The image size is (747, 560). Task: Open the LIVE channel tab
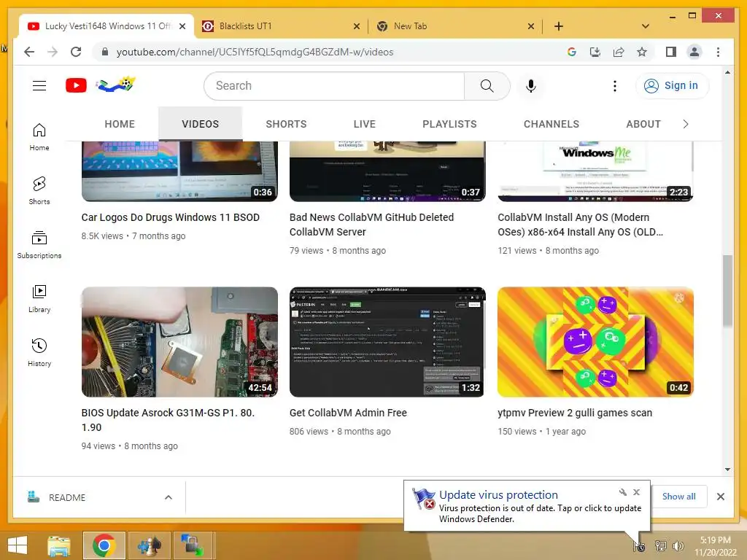365,124
